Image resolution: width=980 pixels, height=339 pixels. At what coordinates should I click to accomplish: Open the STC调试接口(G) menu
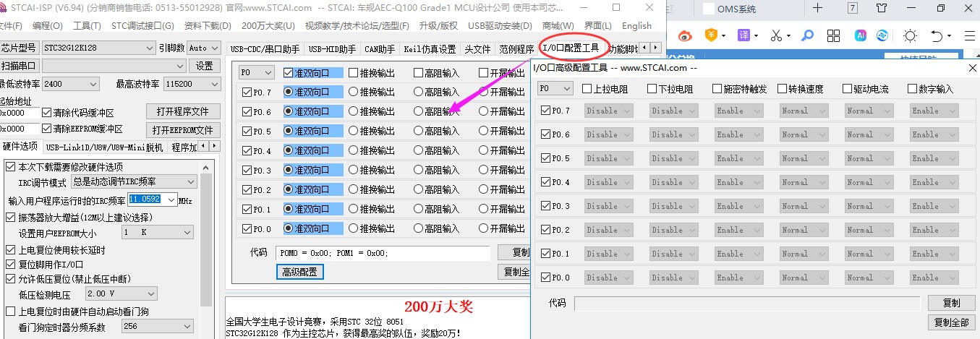pyautogui.click(x=142, y=26)
